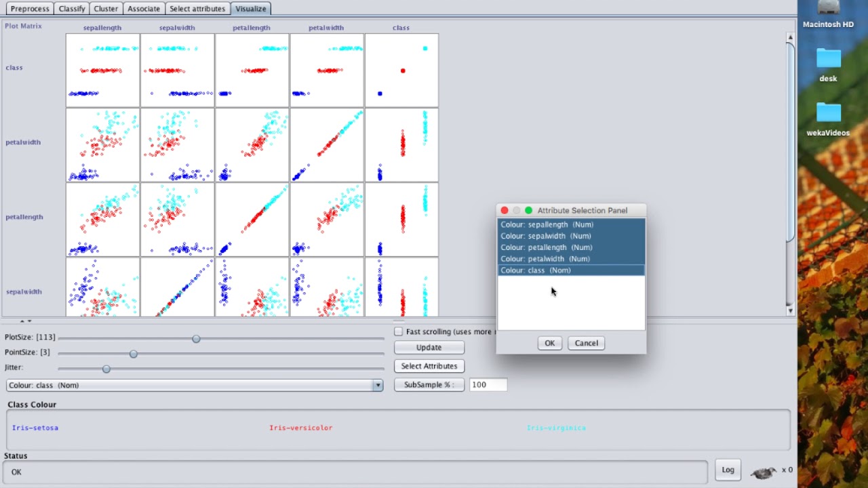Open the Select attributes tab

pyautogui.click(x=197, y=9)
